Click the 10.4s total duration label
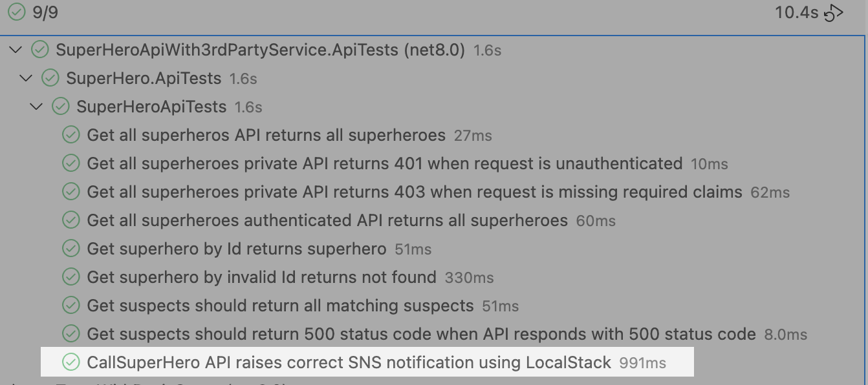Image resolution: width=868 pixels, height=385 pixels. coord(797,12)
